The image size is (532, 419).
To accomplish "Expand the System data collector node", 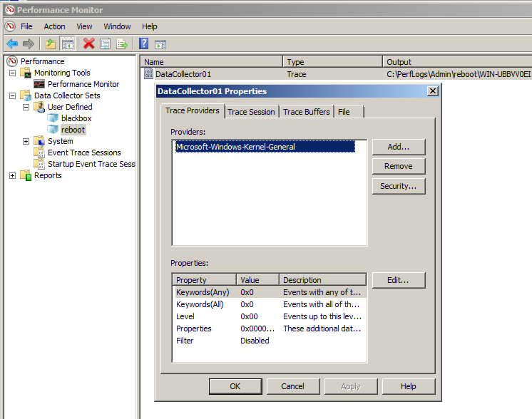I will click(x=26, y=141).
